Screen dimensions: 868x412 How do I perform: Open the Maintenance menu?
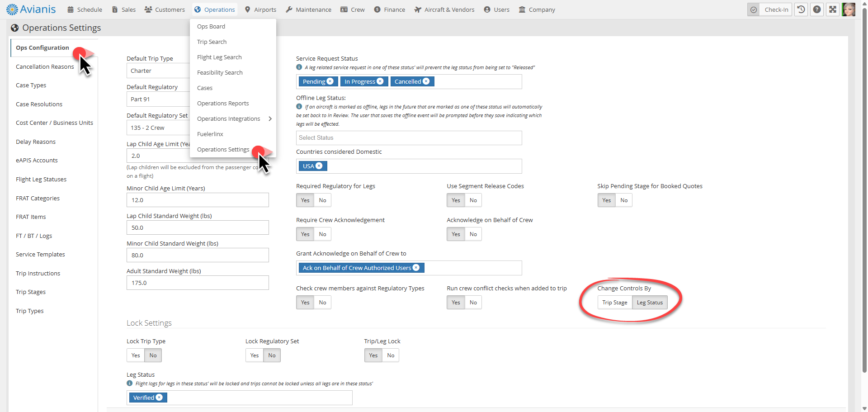tap(308, 9)
